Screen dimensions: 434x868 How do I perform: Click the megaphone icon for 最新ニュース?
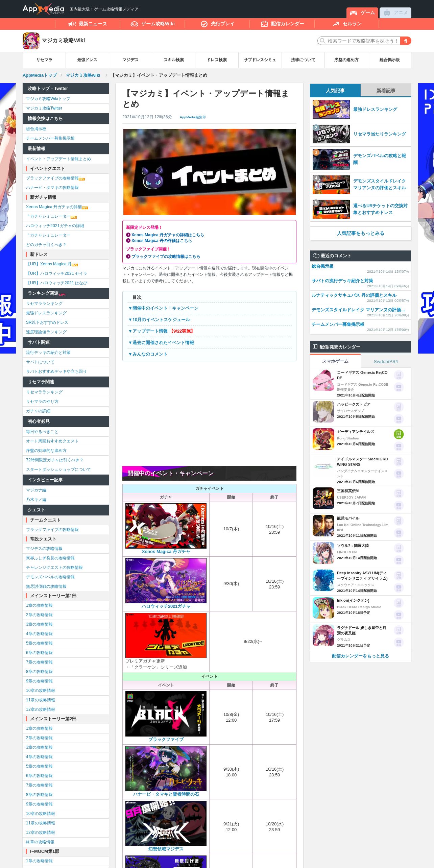tap(72, 24)
